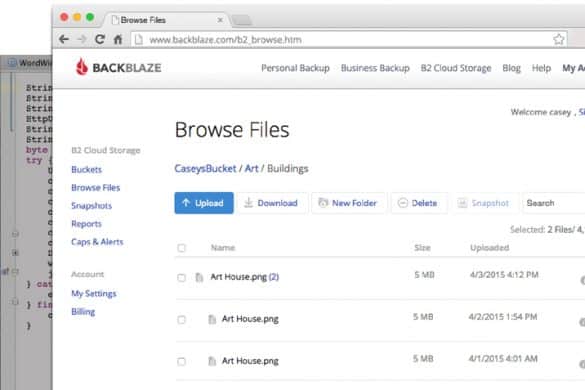Click the Delete button
Viewport: 585px width, 390px height.
pos(418,203)
